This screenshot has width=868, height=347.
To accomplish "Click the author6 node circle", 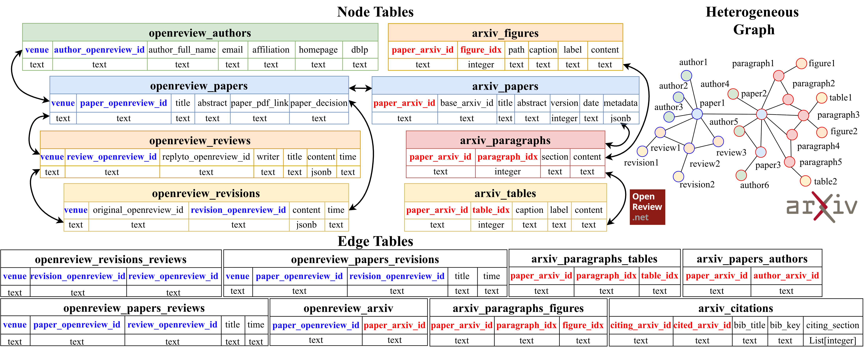I will [x=741, y=175].
